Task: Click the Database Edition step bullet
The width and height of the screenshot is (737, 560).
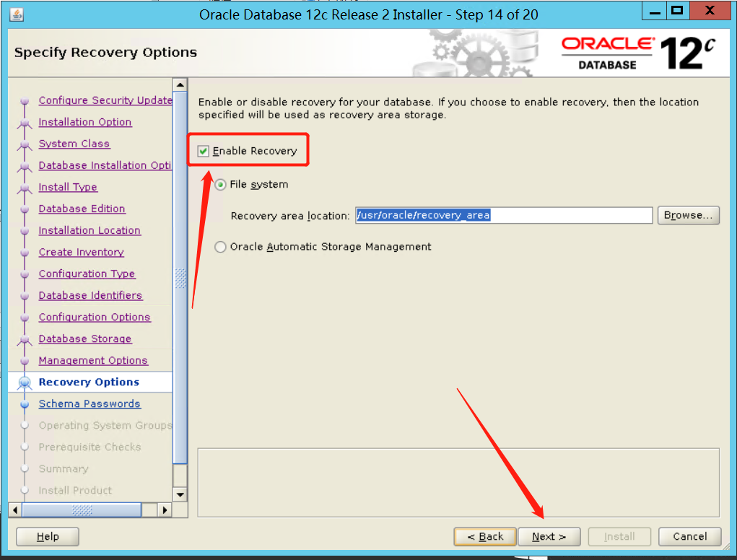Action: (x=25, y=209)
